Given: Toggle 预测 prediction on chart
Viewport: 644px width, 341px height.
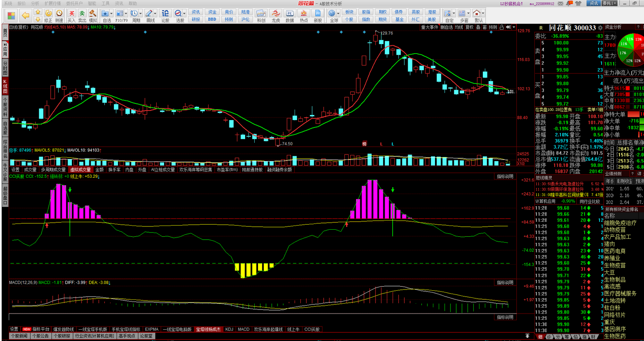Looking at the screenshot, I should click(493, 27).
